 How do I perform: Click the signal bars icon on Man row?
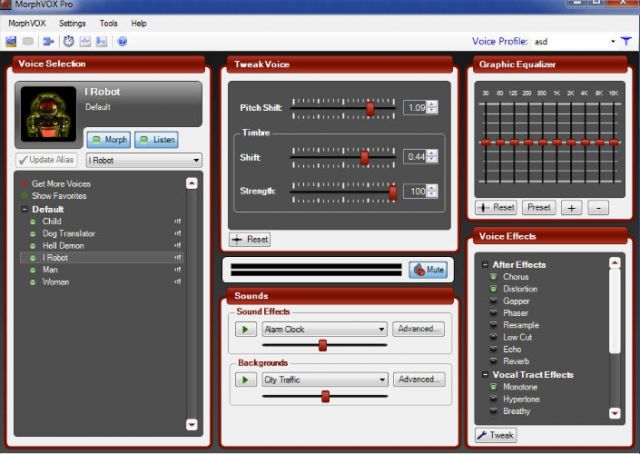tap(178, 269)
